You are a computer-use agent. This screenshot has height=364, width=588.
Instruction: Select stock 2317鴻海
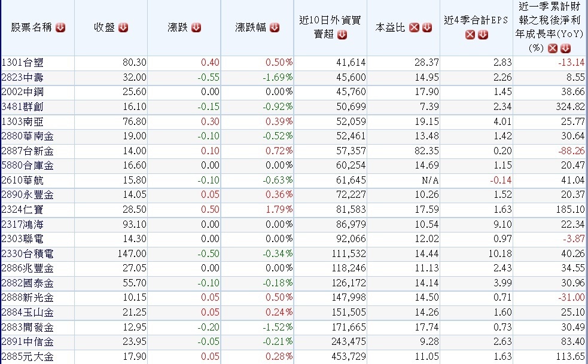point(26,224)
